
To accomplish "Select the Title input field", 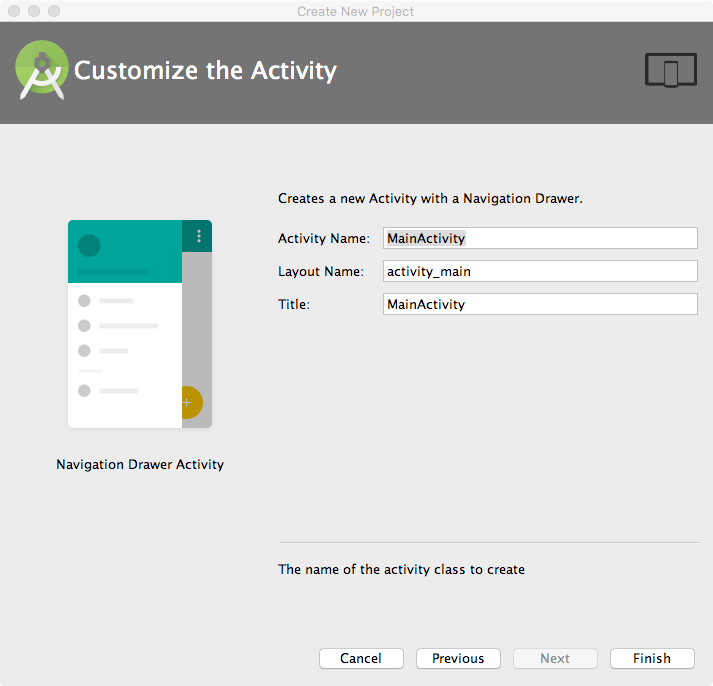I will 540,304.
